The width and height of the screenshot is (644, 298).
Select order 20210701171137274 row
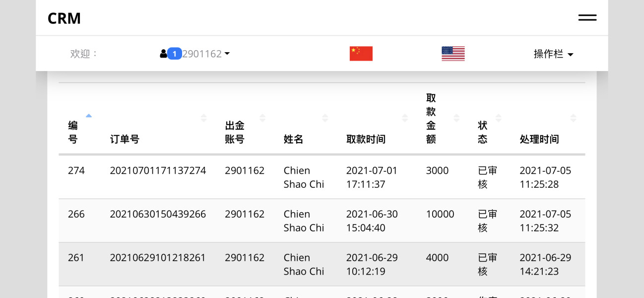click(x=322, y=177)
